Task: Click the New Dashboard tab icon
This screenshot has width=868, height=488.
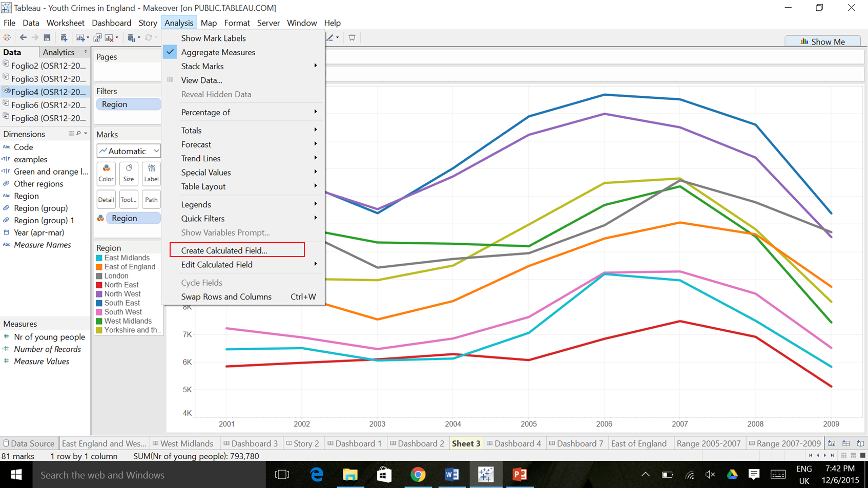Action: 846,443
